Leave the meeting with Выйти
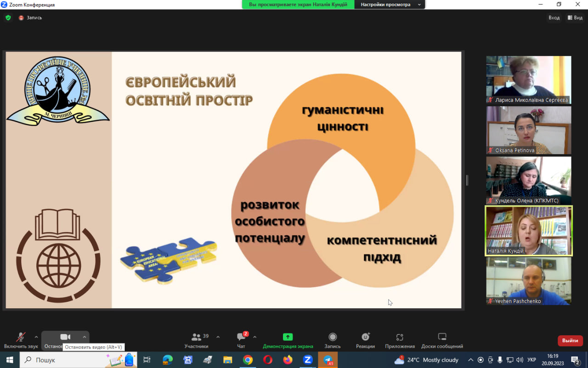Screen dimensions: 588x368 pos(570,341)
